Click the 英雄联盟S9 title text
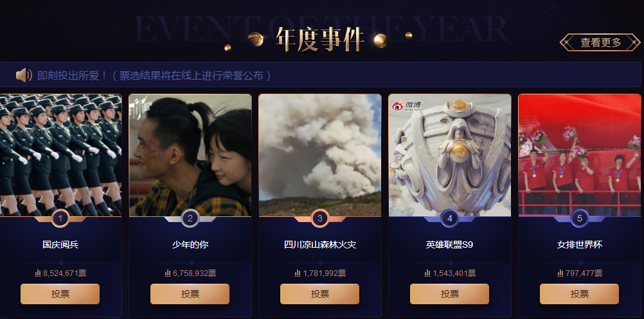 coord(450,245)
